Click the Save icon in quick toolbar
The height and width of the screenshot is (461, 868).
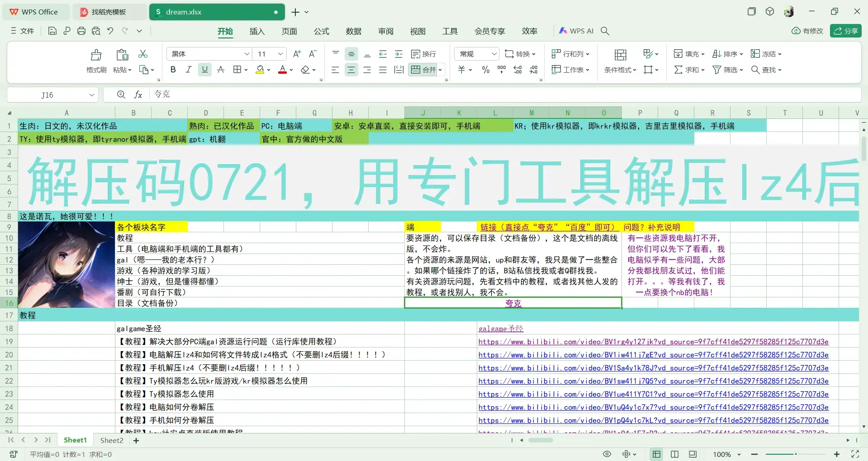click(52, 31)
